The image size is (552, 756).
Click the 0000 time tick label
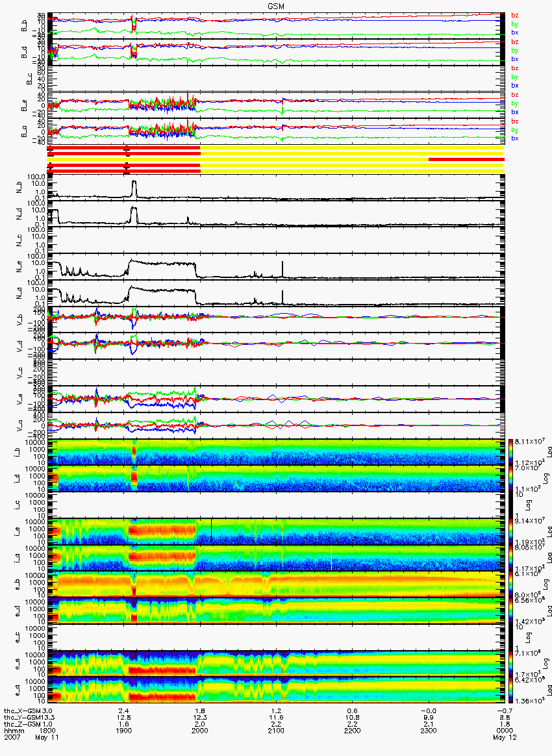tap(505, 731)
